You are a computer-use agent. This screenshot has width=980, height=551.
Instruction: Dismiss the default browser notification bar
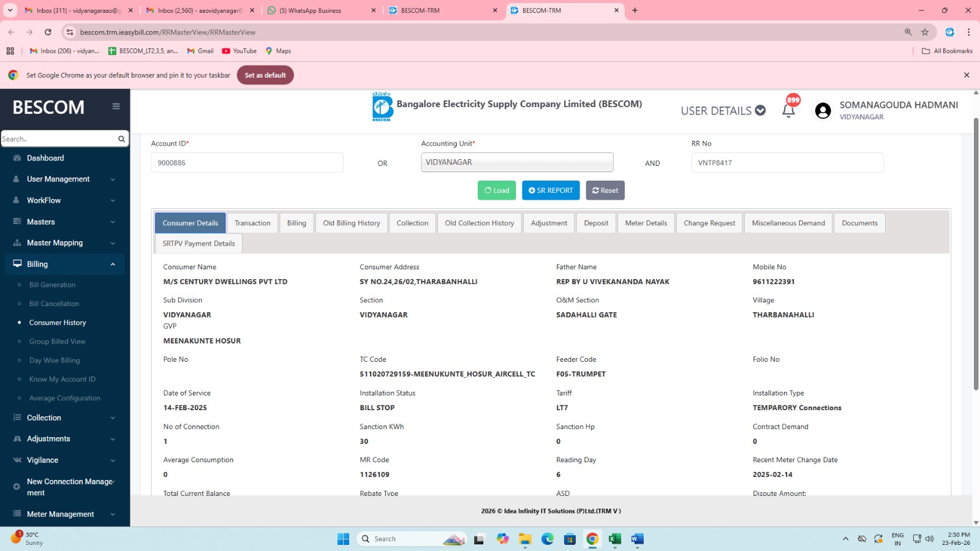coord(967,75)
